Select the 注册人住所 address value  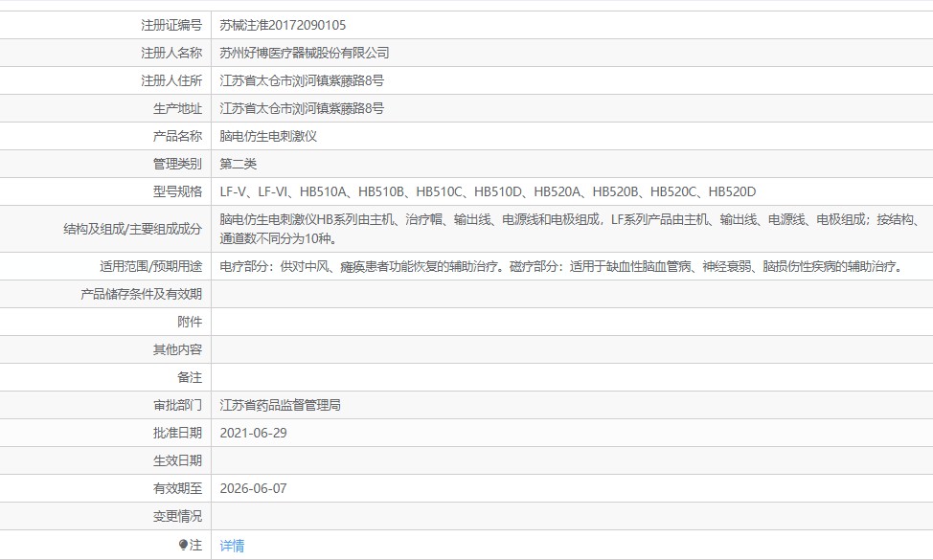(x=302, y=80)
